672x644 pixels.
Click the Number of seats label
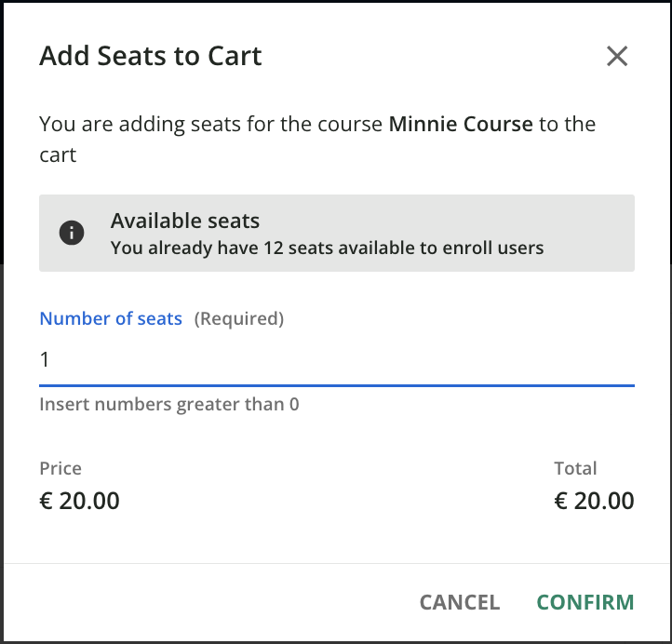(111, 318)
